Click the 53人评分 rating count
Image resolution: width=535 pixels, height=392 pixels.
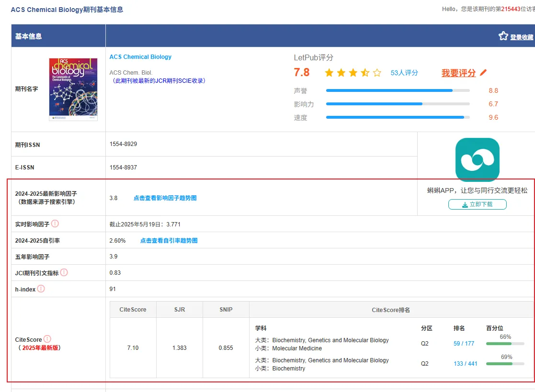point(404,73)
